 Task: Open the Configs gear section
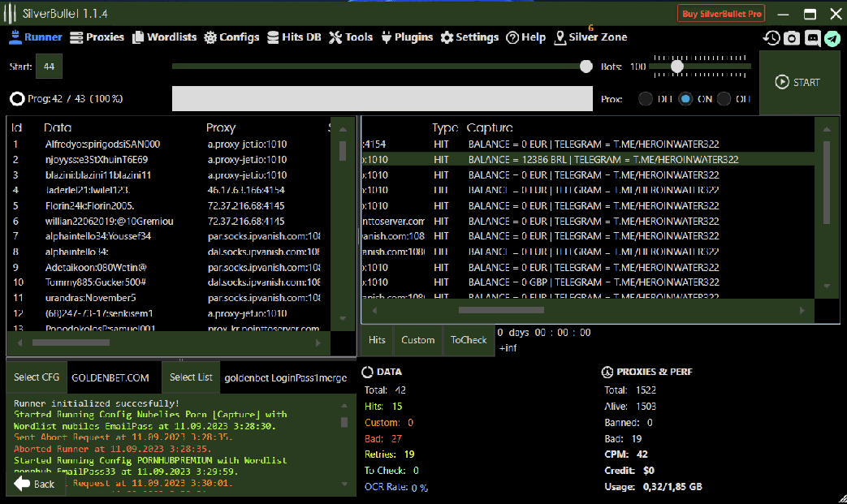pyautogui.click(x=231, y=37)
